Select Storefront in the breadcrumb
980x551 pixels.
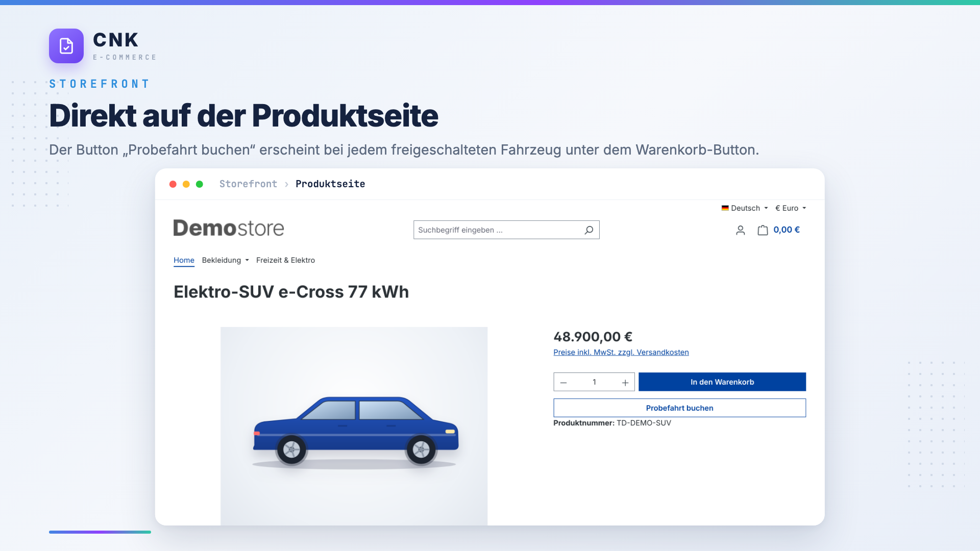pos(248,184)
